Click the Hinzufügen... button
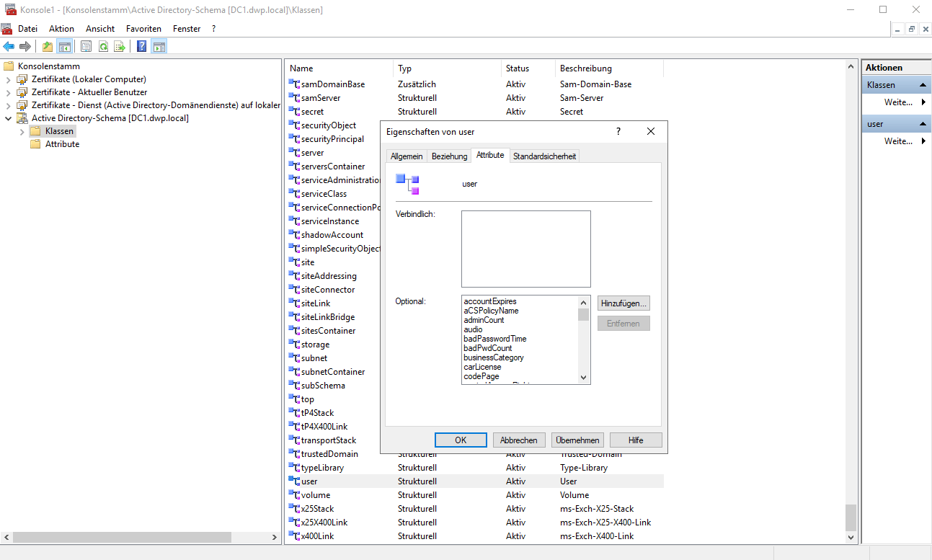This screenshot has height=560, width=932. point(623,303)
